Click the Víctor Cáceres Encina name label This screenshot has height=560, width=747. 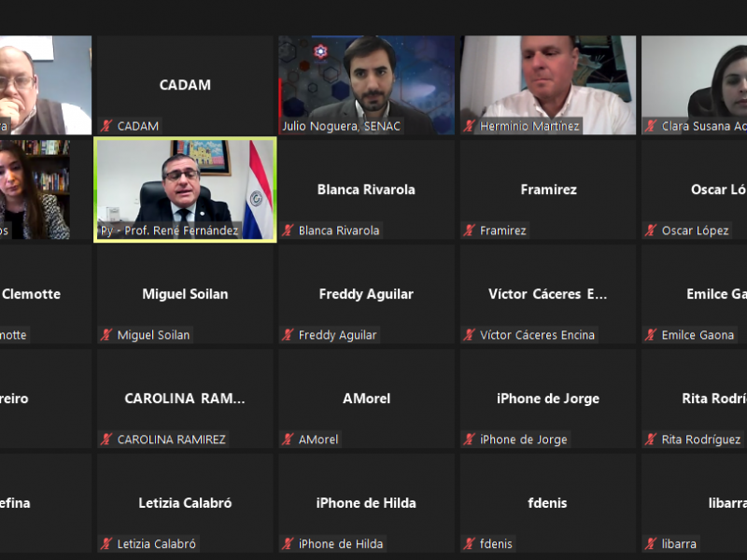point(537,335)
